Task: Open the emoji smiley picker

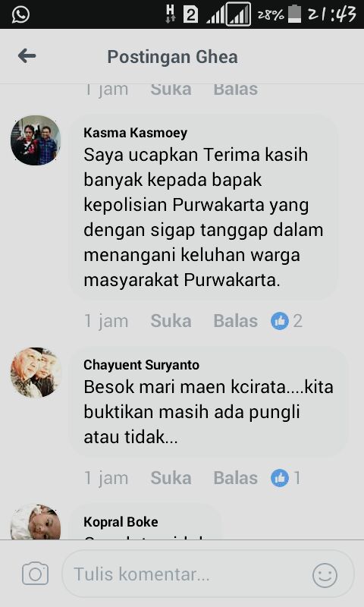Action: pyautogui.click(x=325, y=575)
